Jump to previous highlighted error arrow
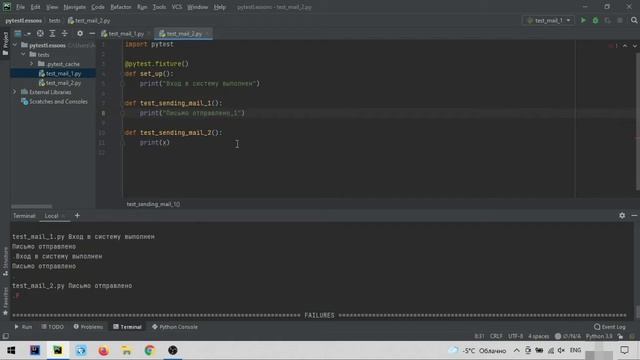 [625, 46]
